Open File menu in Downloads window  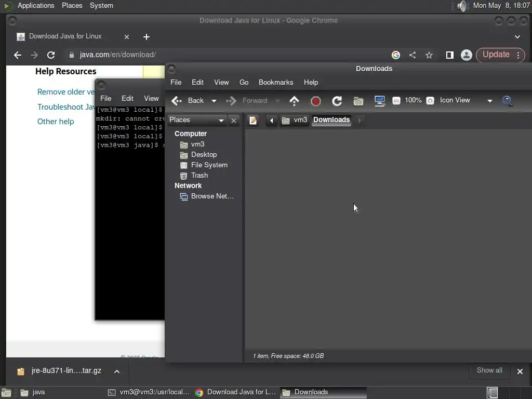(x=176, y=83)
